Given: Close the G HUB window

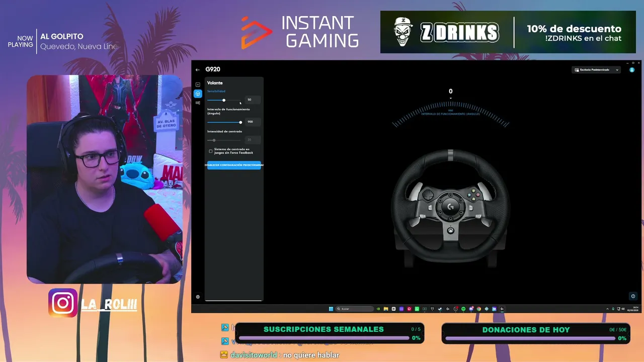Looking at the screenshot, I should pos(638,63).
